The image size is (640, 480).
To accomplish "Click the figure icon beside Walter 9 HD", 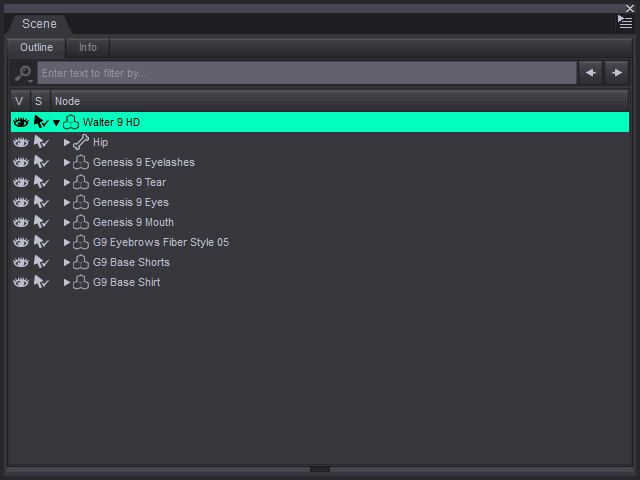I will (x=71, y=122).
